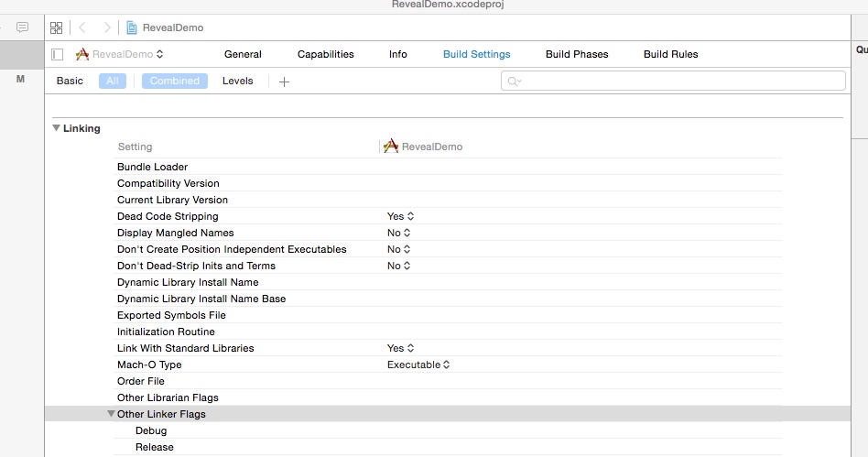
Task: Click the build settings search field
Action: click(x=673, y=81)
